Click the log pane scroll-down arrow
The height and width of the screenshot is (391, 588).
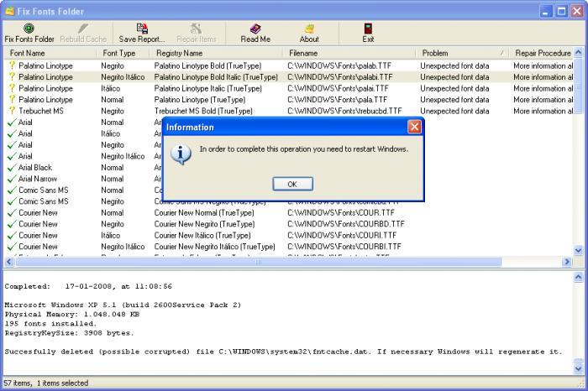click(x=579, y=369)
